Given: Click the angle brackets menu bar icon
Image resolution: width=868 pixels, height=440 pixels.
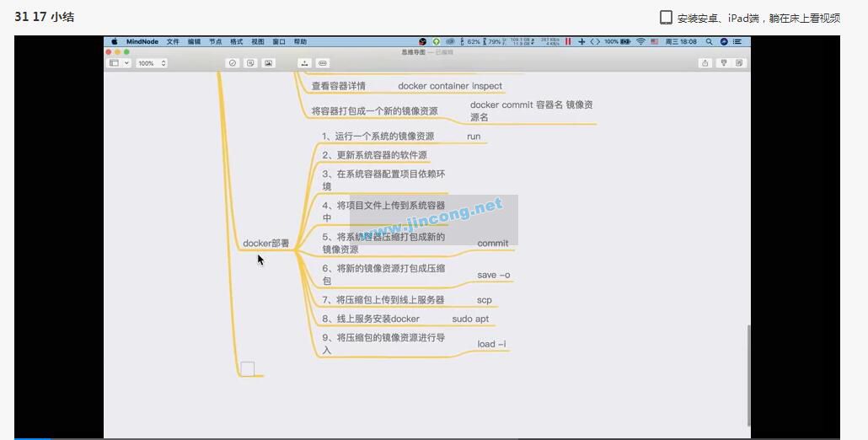Looking at the screenshot, I should click(x=595, y=41).
